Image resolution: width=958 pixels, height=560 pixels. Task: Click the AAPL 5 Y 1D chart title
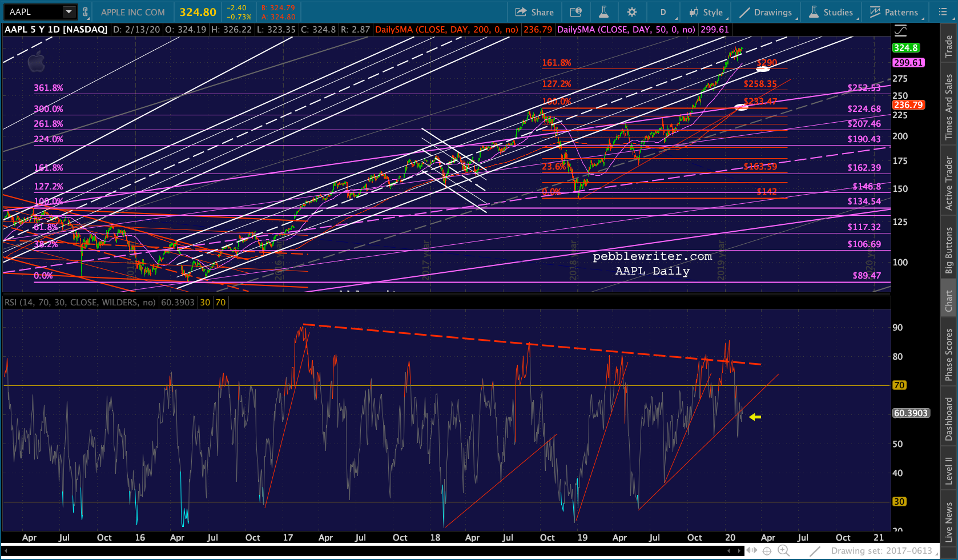point(56,30)
